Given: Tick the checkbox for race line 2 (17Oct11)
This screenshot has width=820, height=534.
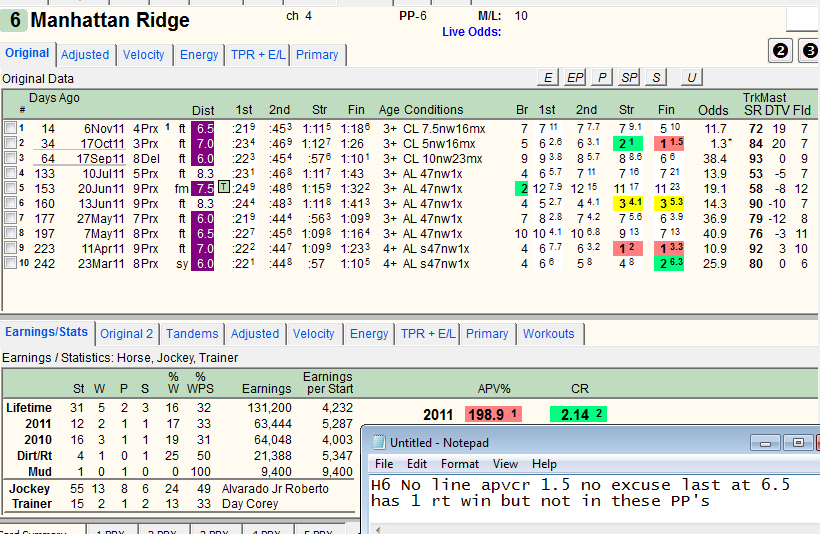Looking at the screenshot, I should [x=10, y=143].
